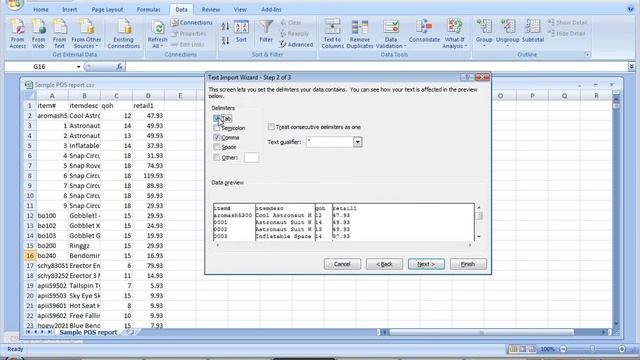The image size is (640, 360).
Task: Click the From Access icon
Action: [17, 33]
